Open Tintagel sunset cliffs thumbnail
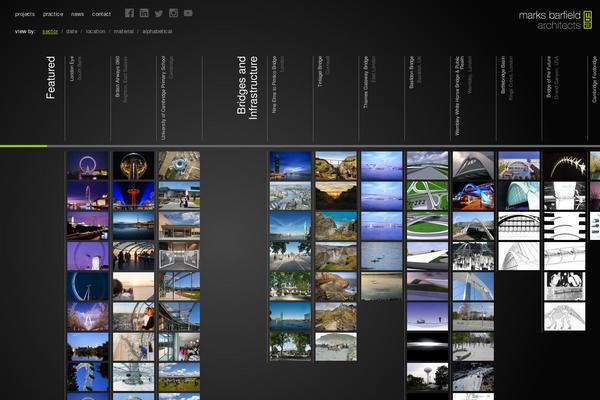 coord(336,196)
